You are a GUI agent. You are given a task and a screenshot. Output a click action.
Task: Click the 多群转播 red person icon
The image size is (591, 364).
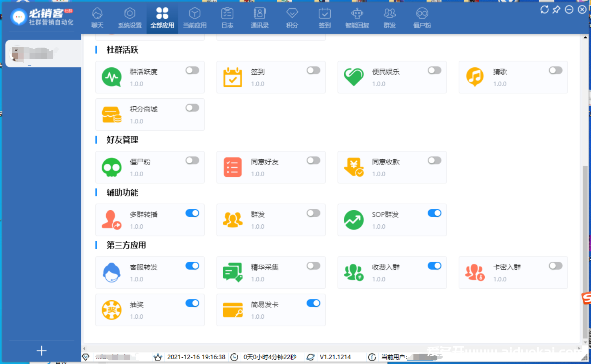(x=112, y=220)
